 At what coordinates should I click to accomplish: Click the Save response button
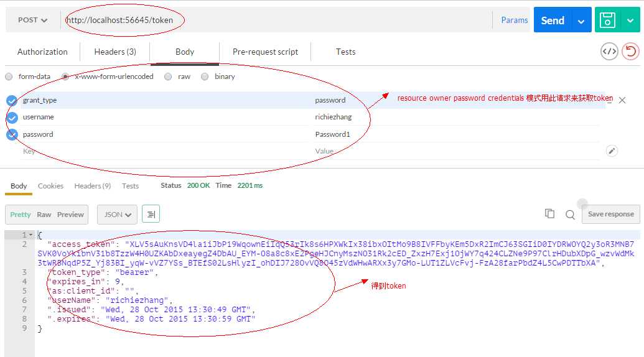(x=611, y=214)
